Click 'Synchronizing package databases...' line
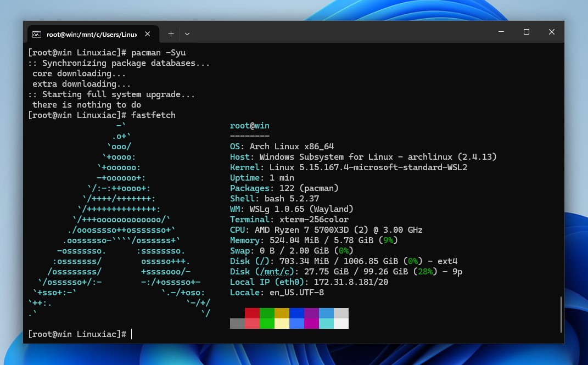 119,63
